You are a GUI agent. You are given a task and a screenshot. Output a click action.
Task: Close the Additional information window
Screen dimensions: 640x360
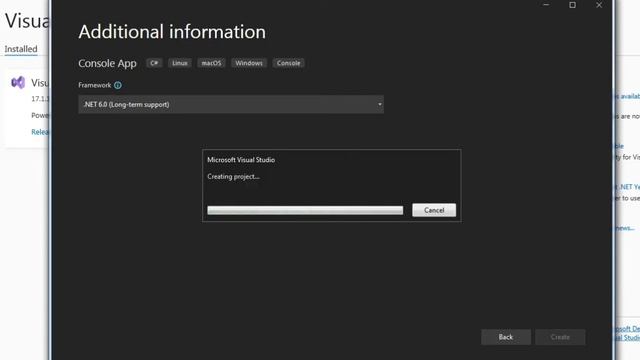point(599,5)
